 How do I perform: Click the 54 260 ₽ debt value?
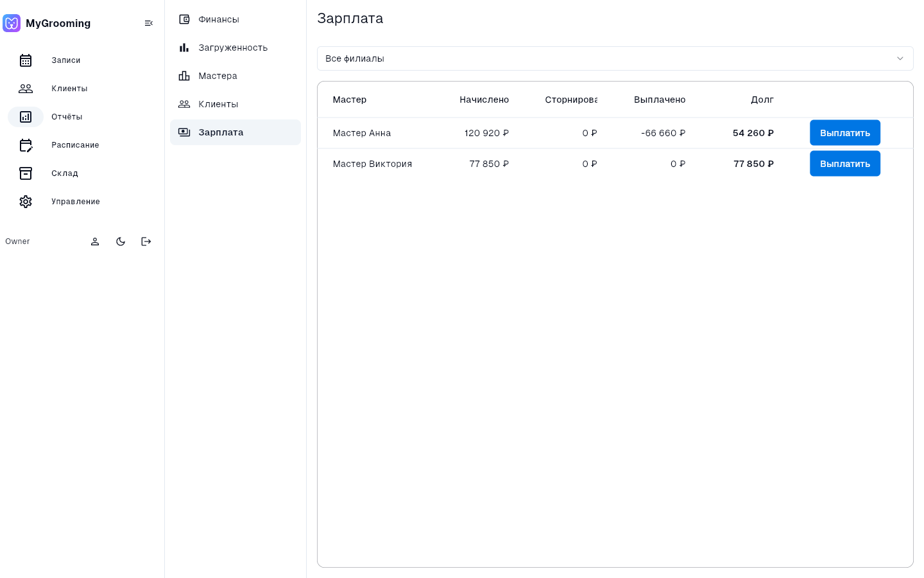pos(753,133)
